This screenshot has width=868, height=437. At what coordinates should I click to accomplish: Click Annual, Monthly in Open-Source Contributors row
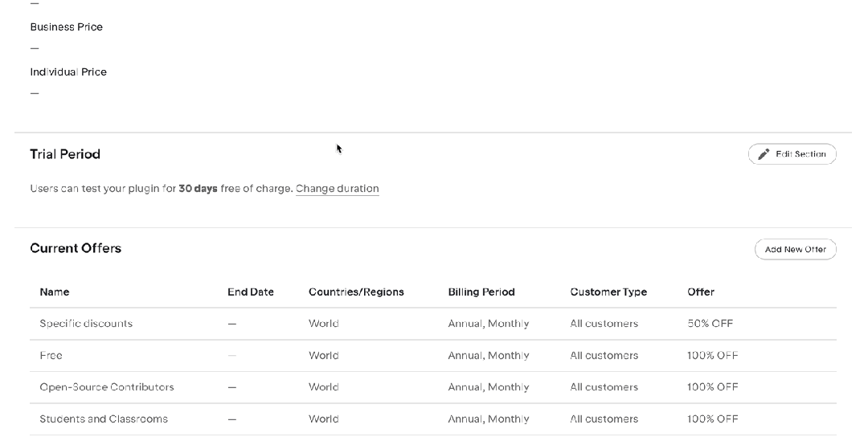(x=489, y=387)
